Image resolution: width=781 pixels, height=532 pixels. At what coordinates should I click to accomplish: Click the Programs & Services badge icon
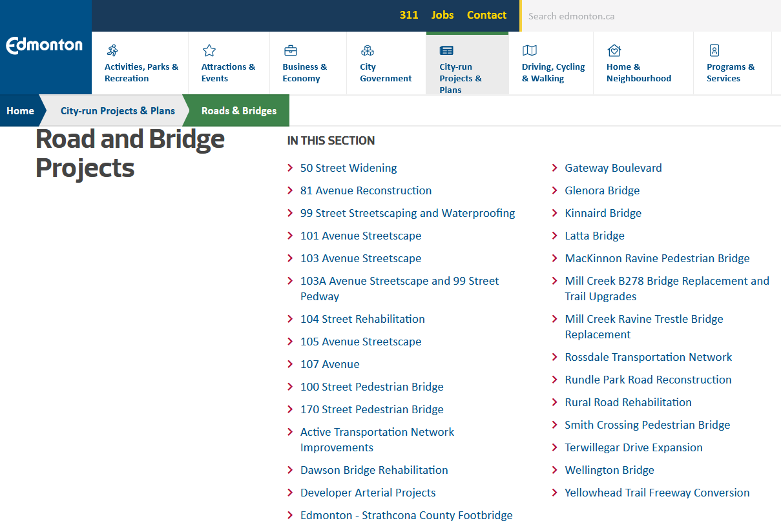[x=714, y=50]
